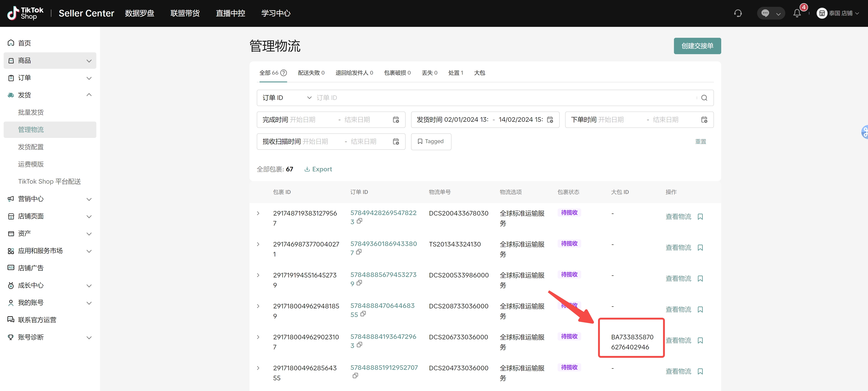Click the chat message bubble icon
The width and height of the screenshot is (868, 391).
765,13
